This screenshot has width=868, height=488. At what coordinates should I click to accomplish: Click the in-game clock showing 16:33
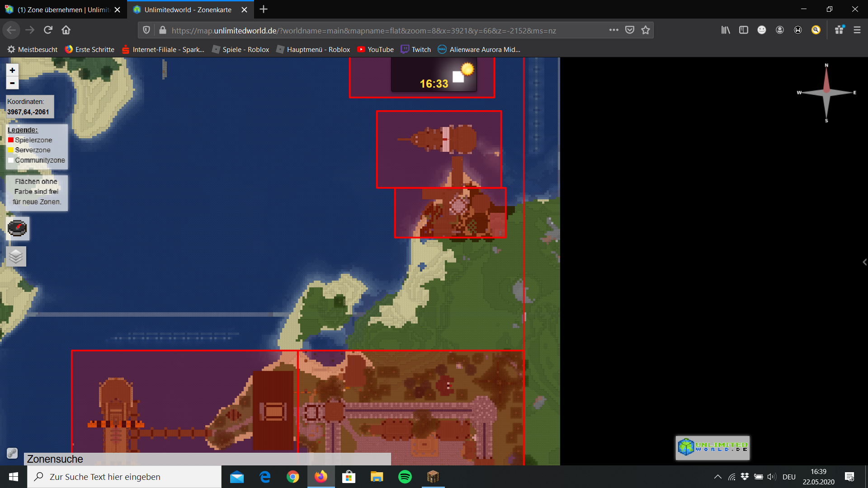click(434, 84)
